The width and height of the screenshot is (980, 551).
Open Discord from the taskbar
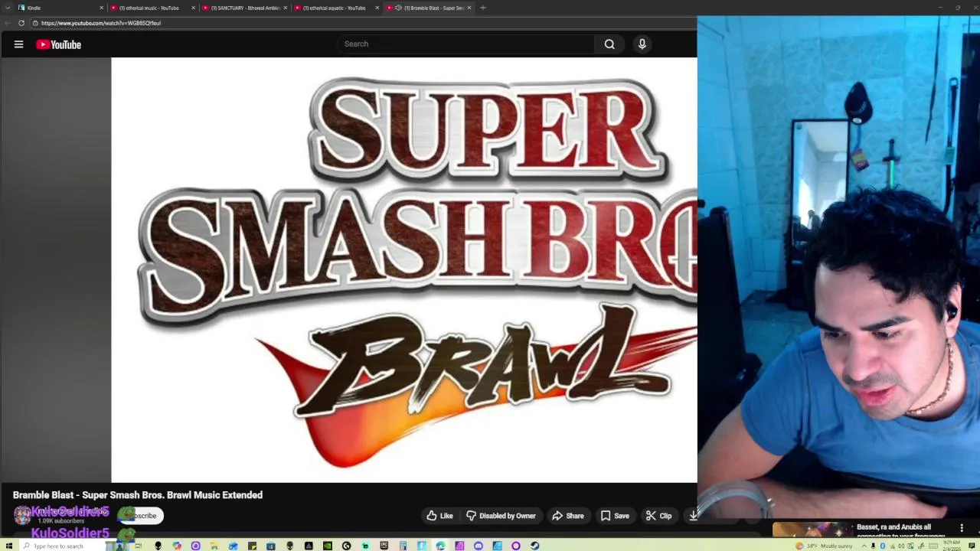(478, 546)
